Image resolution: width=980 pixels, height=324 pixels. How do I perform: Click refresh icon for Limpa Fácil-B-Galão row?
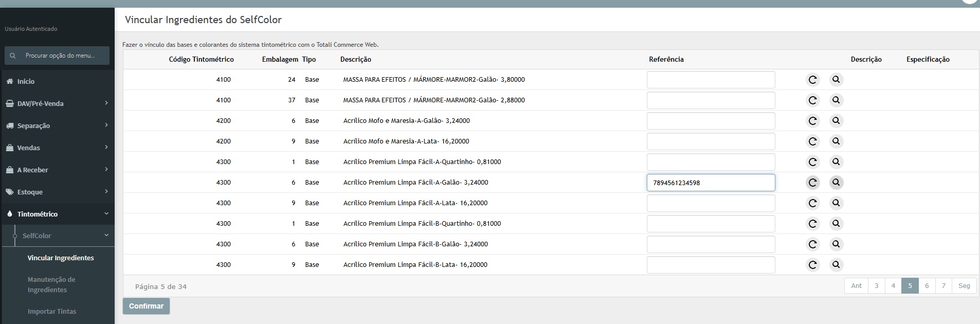812,244
